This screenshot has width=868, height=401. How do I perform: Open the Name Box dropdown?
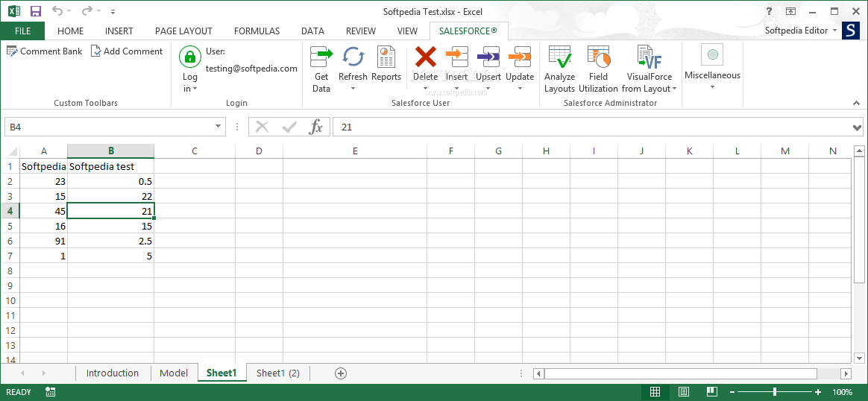click(x=218, y=127)
